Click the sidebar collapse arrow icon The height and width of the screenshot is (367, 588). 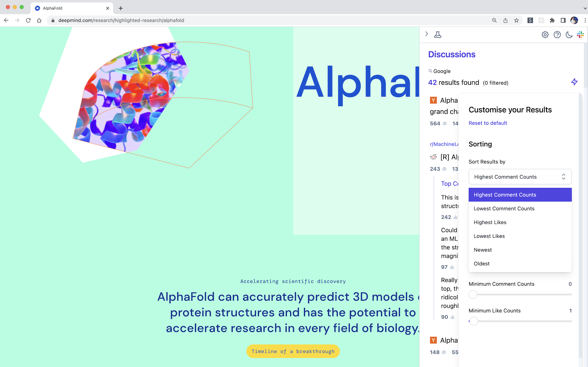pyautogui.click(x=427, y=35)
